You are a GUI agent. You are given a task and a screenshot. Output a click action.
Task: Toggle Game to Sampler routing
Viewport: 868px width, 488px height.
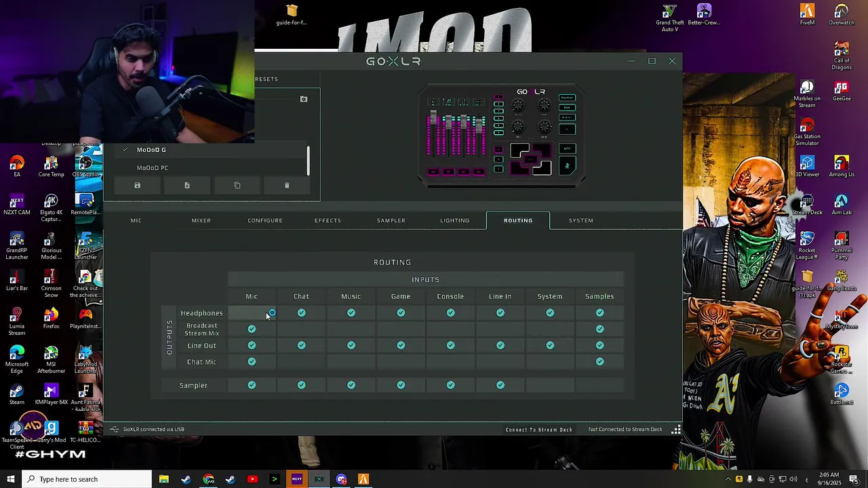[x=401, y=385]
